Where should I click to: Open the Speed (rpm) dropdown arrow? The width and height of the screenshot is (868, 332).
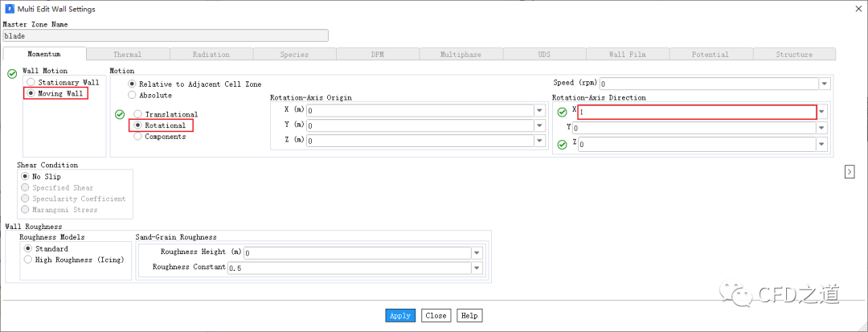[824, 84]
